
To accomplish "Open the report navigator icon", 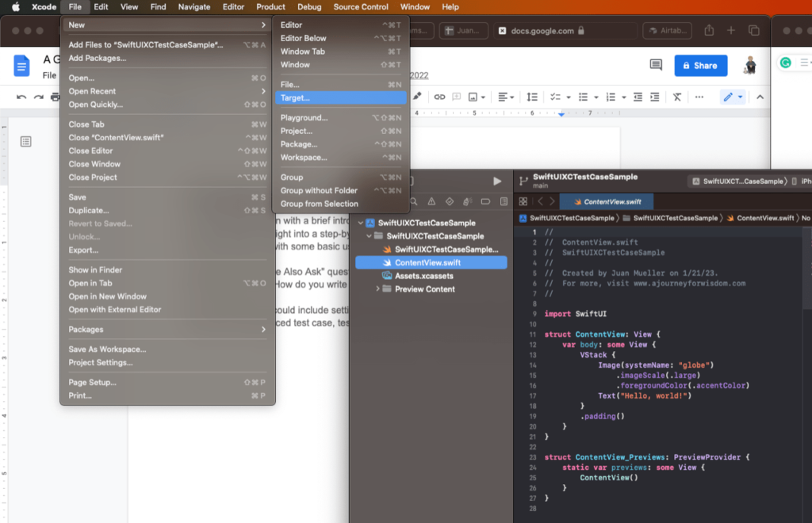I will click(504, 201).
